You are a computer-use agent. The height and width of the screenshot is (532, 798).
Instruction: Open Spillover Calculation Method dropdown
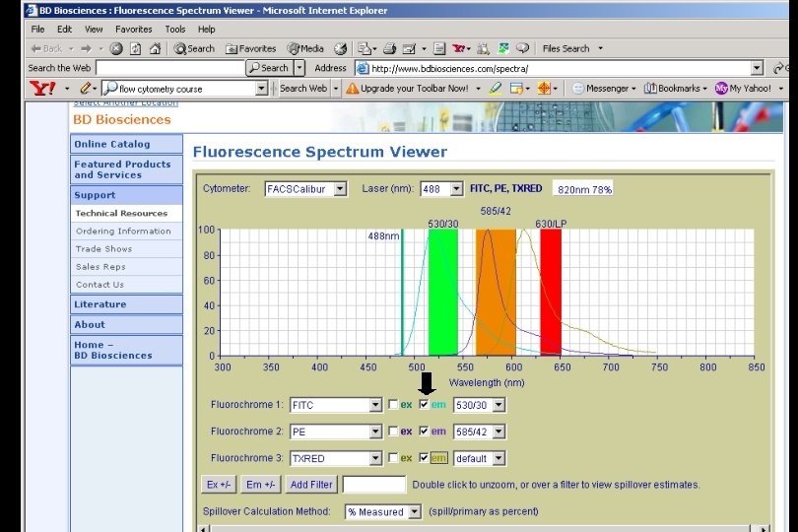coord(383,511)
